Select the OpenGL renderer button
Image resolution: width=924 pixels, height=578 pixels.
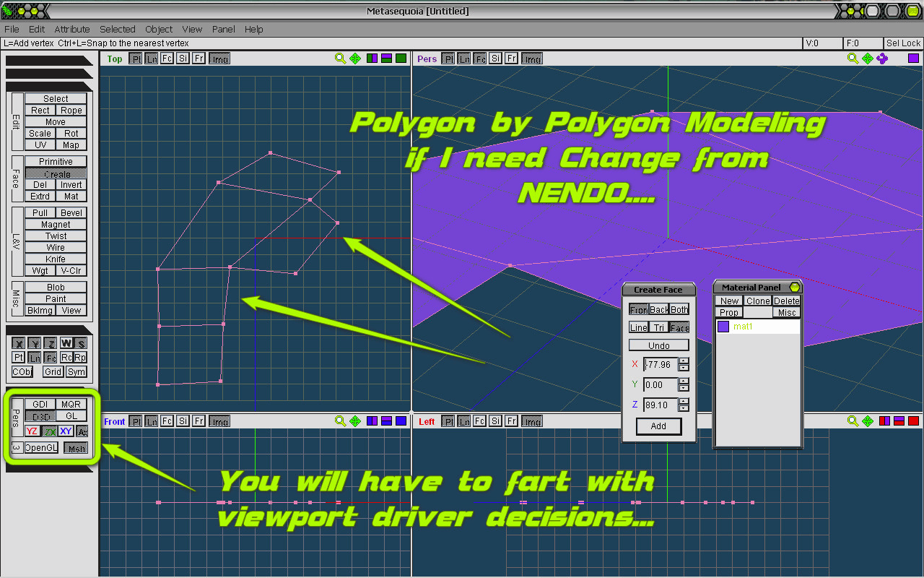click(x=40, y=448)
